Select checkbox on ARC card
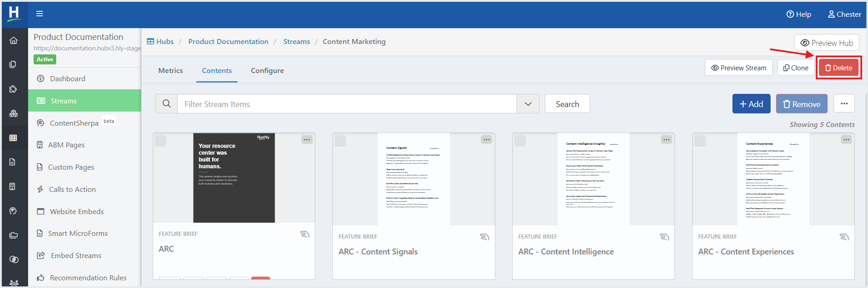This screenshot has height=288, width=868. tap(160, 141)
